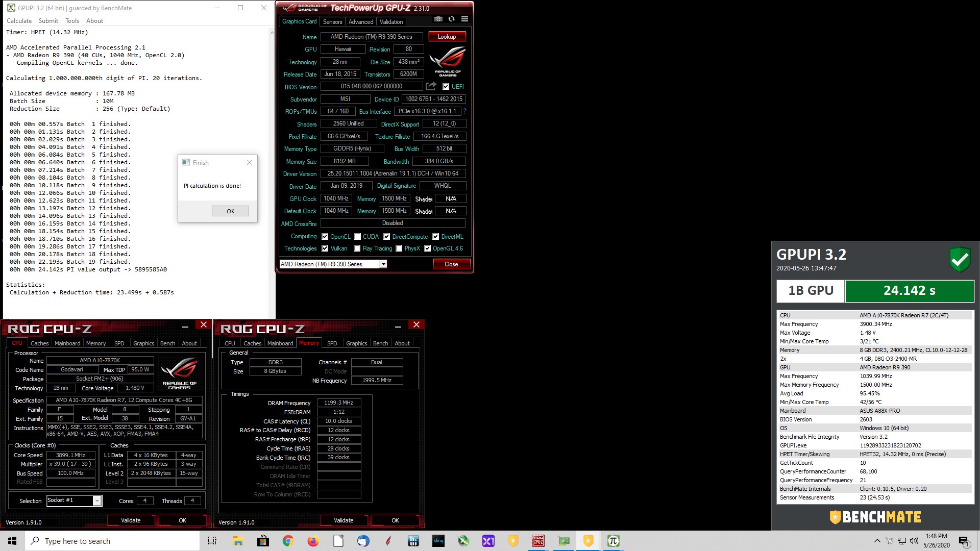Open Calculate menu in GPUPI
This screenshot has height=551, width=980.
pyautogui.click(x=19, y=21)
